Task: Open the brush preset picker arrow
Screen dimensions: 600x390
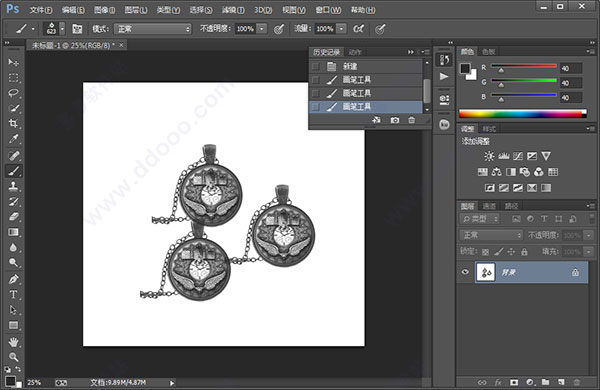Action: [62, 29]
